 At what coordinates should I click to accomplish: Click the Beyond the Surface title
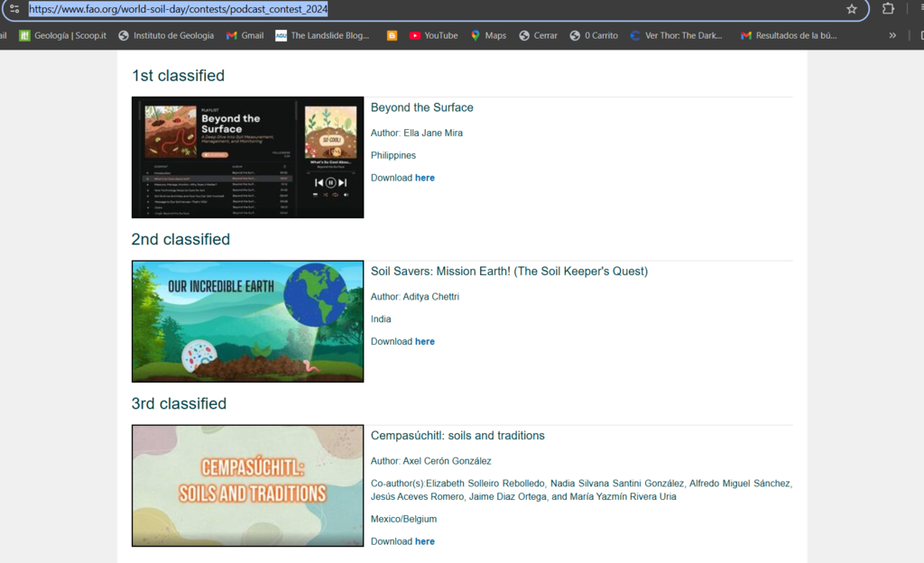[x=422, y=107]
